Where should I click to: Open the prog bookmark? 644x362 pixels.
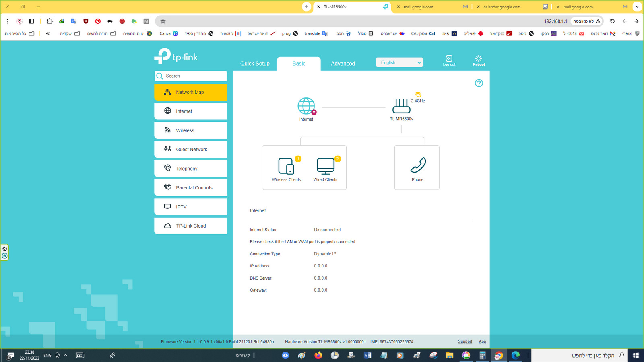290,34
